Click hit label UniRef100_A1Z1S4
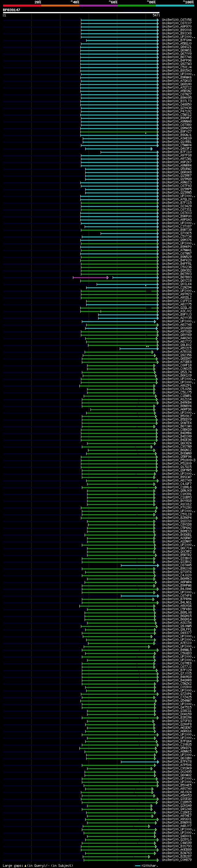Viewport: 197px width, 868px height. pos(176,399)
